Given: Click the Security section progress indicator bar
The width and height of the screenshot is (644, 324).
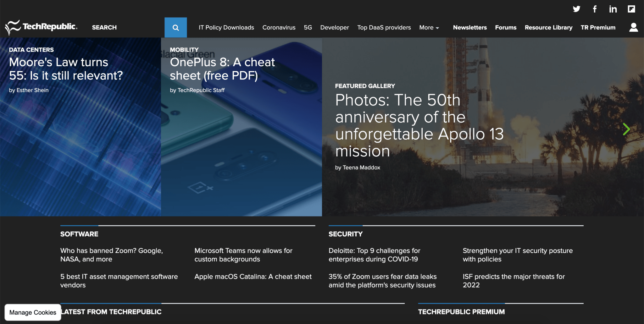Looking at the screenshot, I should pos(346,225).
